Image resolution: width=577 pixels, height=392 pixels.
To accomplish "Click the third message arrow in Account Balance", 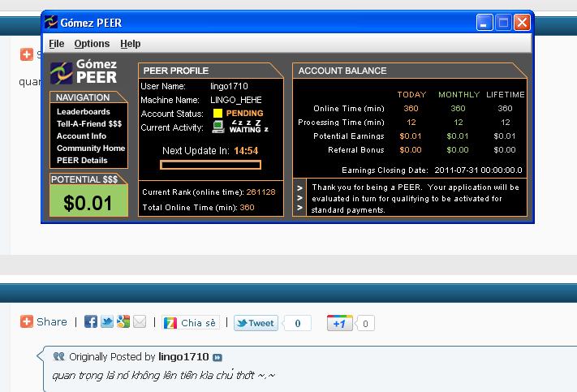I will click(299, 208).
